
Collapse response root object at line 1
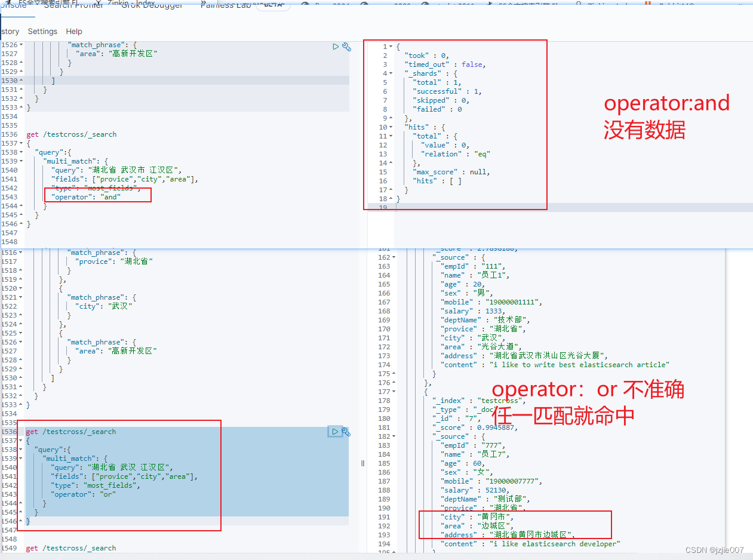(x=391, y=47)
